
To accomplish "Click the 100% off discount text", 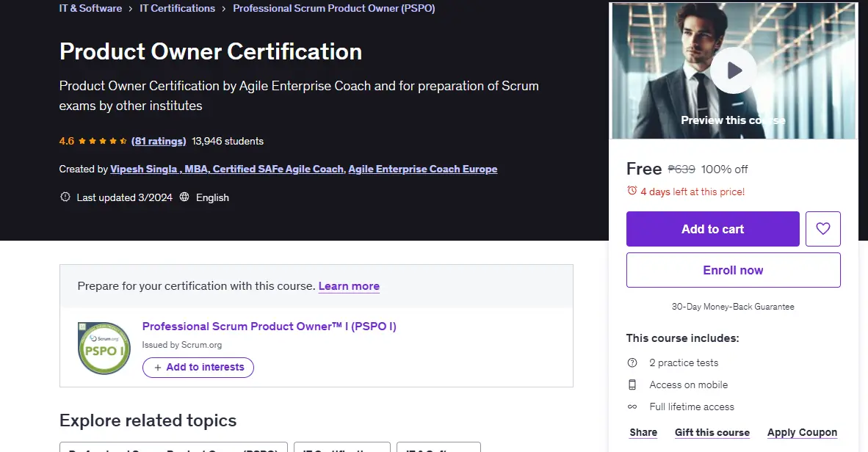I will tap(724, 169).
